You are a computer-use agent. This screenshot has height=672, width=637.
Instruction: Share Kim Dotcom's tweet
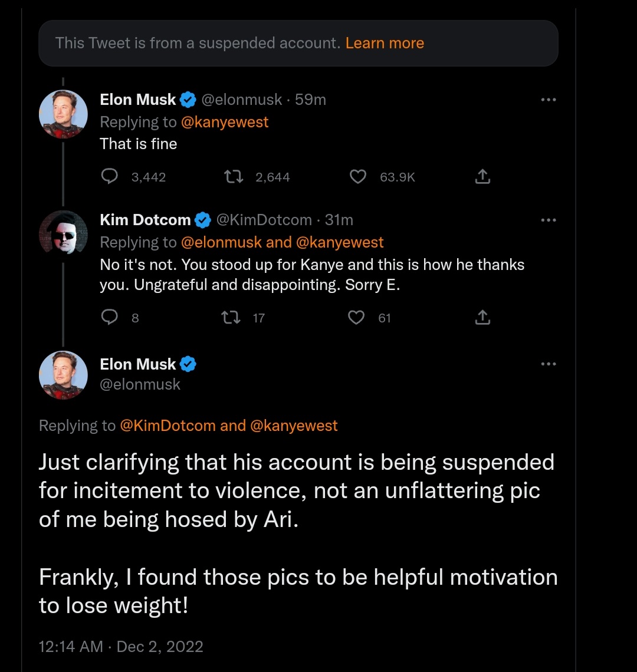pos(482,317)
